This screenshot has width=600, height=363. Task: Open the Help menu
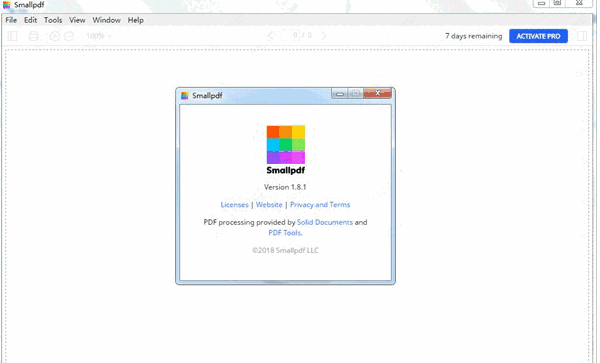point(135,20)
